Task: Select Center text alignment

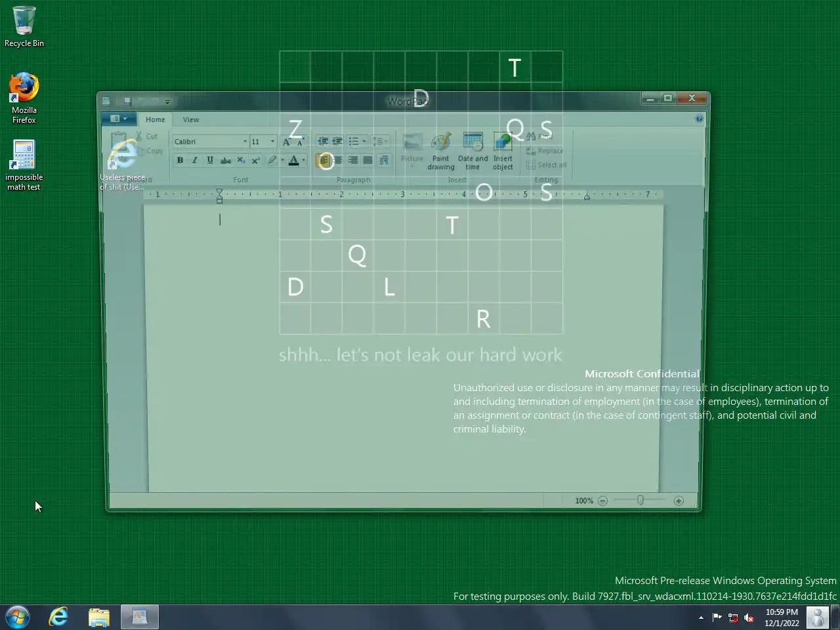Action: coord(338,160)
